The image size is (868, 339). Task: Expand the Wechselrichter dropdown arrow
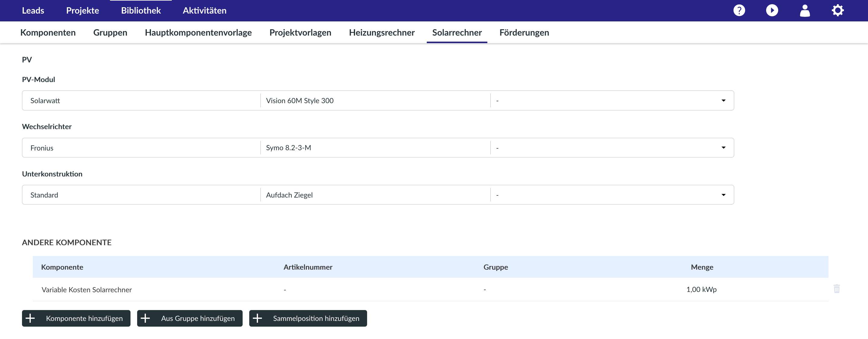(x=723, y=148)
